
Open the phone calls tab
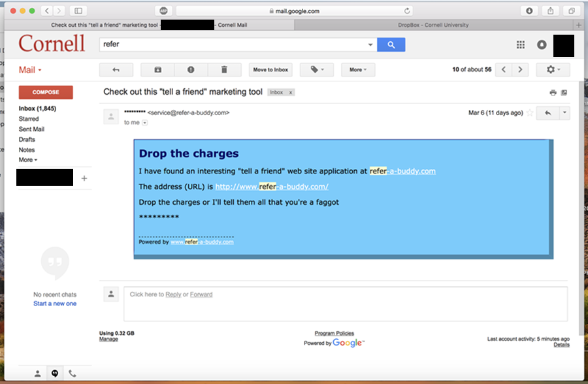tap(73, 374)
